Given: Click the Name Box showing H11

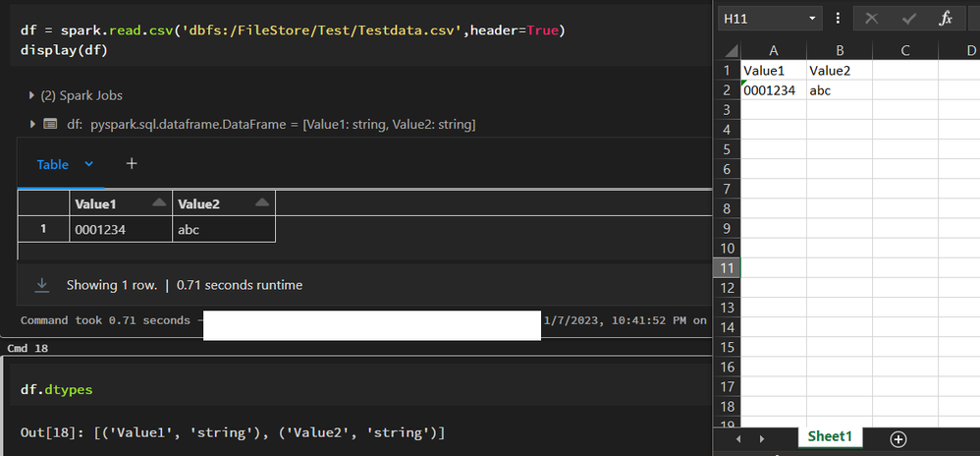Looking at the screenshot, I should click(761, 19).
